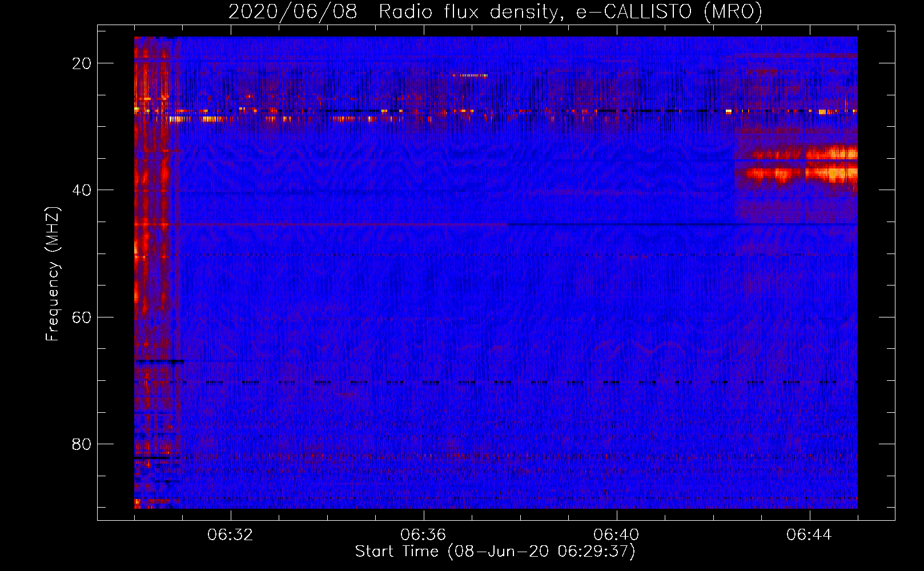Click the 06:44 time tick label
924x571 pixels.
click(809, 535)
